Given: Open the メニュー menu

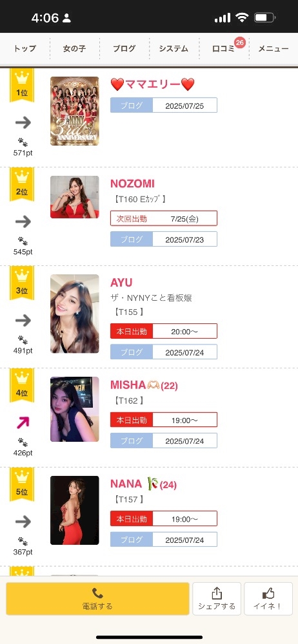Looking at the screenshot, I should pyautogui.click(x=273, y=48).
